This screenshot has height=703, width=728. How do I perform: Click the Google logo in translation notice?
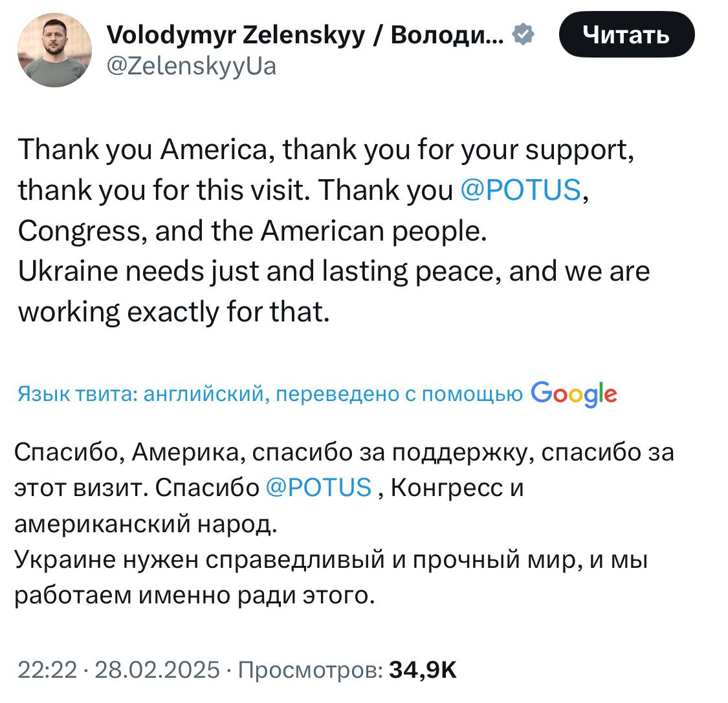point(574,395)
